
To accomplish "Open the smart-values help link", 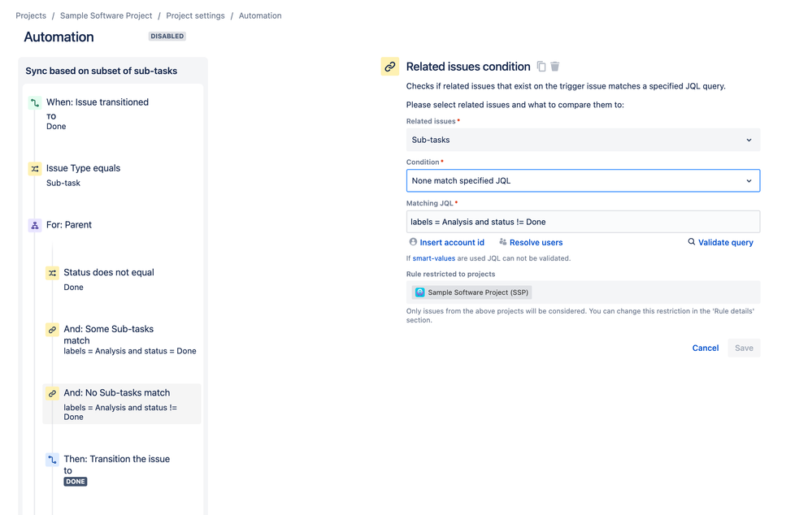I will coord(434,258).
